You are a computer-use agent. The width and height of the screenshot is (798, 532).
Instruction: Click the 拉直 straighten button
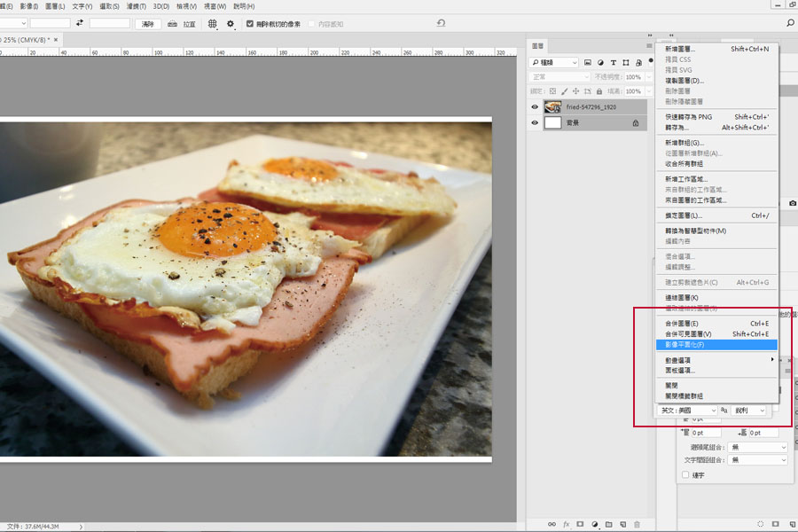click(190, 24)
